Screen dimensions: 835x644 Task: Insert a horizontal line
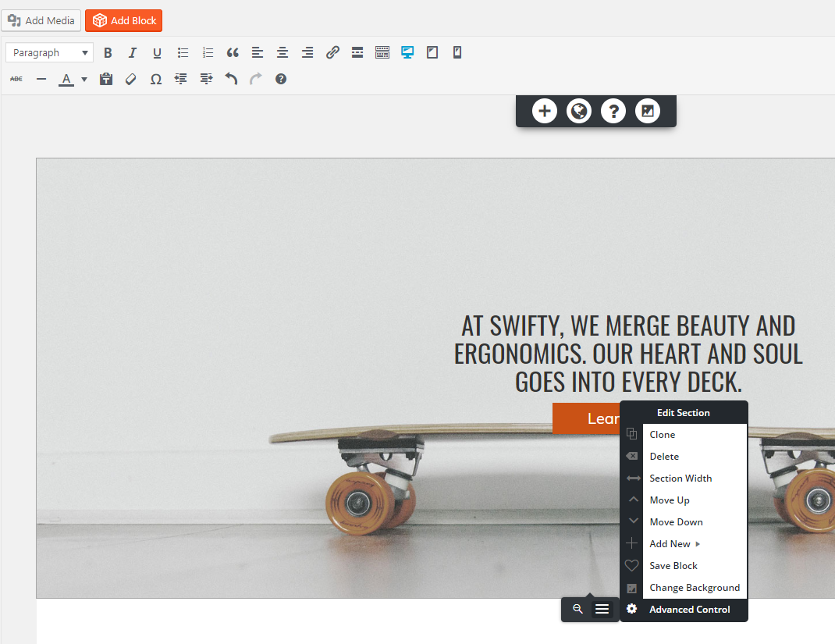[41, 79]
